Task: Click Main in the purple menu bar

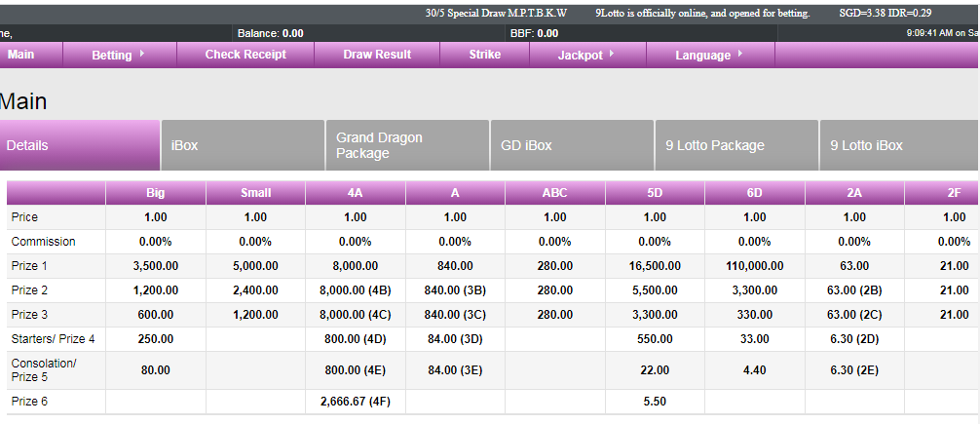Action: point(21,55)
